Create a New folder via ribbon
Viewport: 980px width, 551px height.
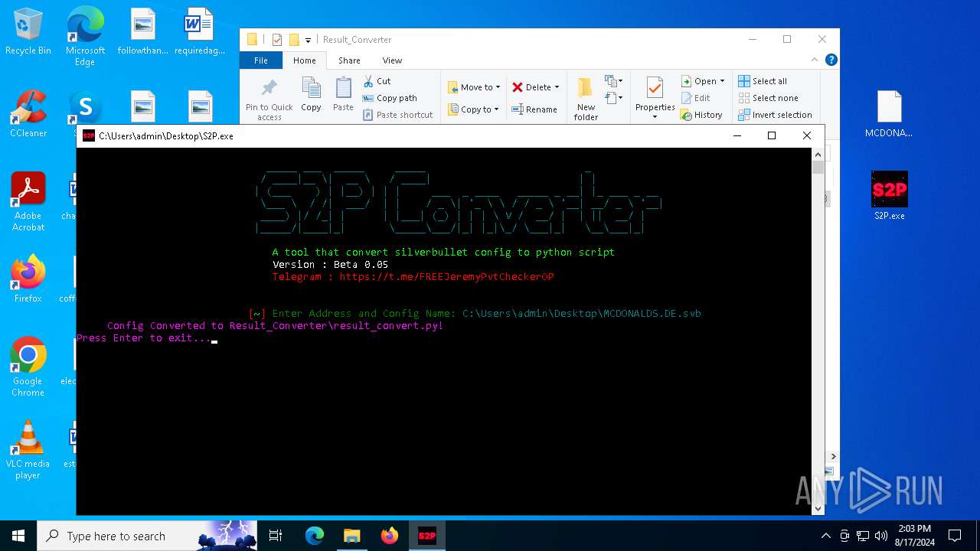[x=586, y=99]
